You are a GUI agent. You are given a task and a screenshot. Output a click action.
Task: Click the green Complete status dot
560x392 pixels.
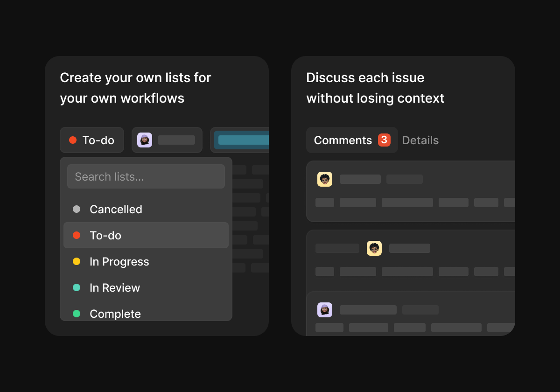pos(77,314)
